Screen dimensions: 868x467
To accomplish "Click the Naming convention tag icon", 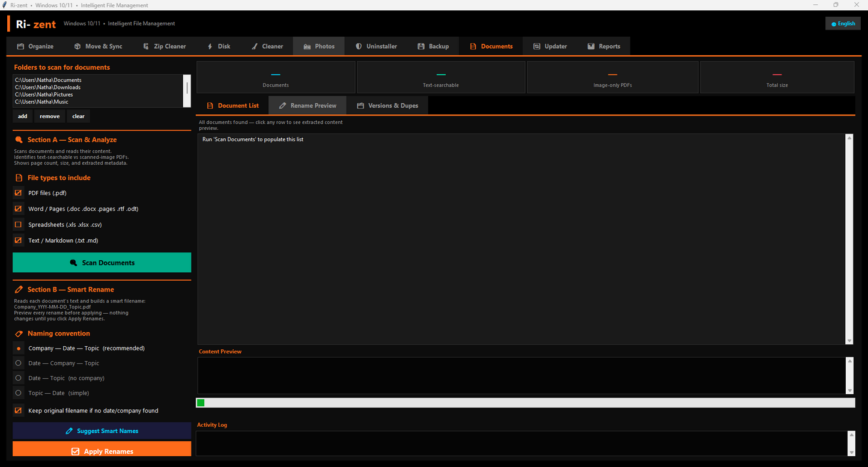I will (x=19, y=334).
